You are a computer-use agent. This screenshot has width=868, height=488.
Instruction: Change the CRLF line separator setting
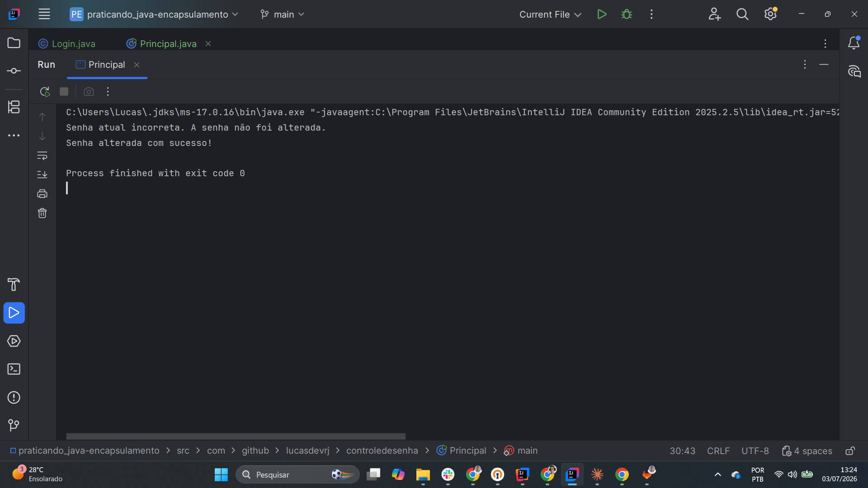click(x=718, y=451)
